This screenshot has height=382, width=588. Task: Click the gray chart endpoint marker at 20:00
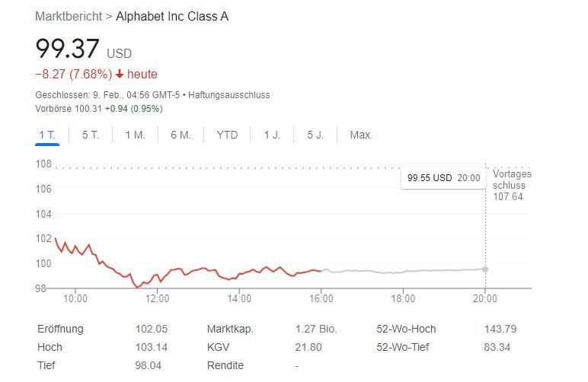pos(485,269)
